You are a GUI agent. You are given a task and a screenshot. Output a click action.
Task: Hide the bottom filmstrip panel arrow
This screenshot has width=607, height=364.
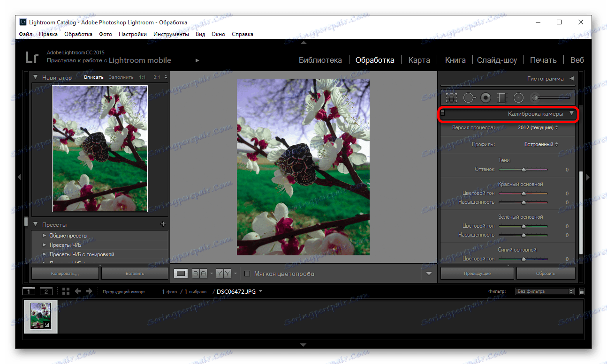(x=303, y=345)
